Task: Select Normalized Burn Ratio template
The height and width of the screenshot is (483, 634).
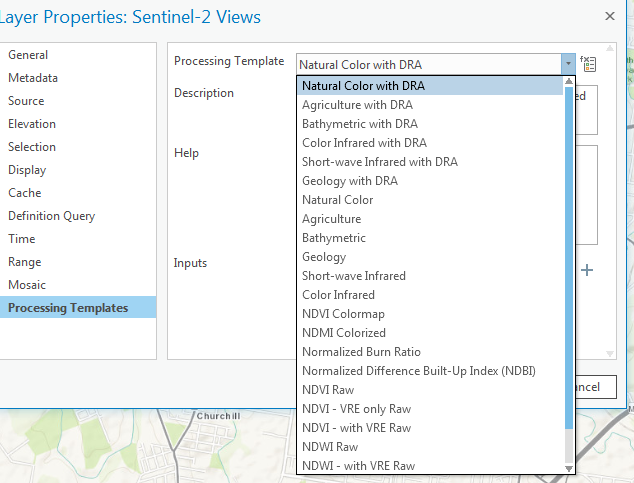Action: click(430, 352)
